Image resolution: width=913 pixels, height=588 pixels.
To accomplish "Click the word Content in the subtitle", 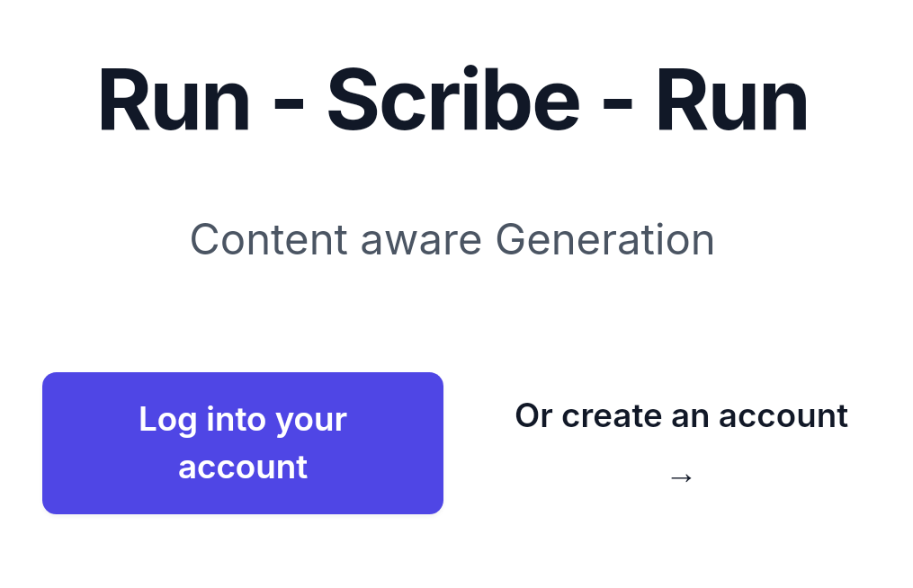I will point(269,239).
